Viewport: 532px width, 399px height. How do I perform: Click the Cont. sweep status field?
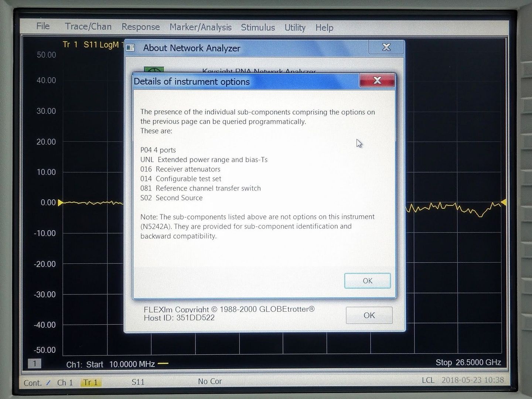coord(33,383)
